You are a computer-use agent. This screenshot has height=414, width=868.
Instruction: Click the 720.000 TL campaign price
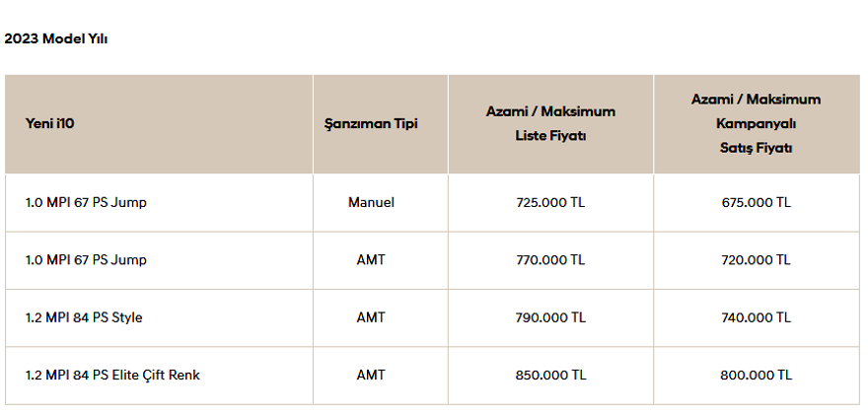tap(756, 260)
